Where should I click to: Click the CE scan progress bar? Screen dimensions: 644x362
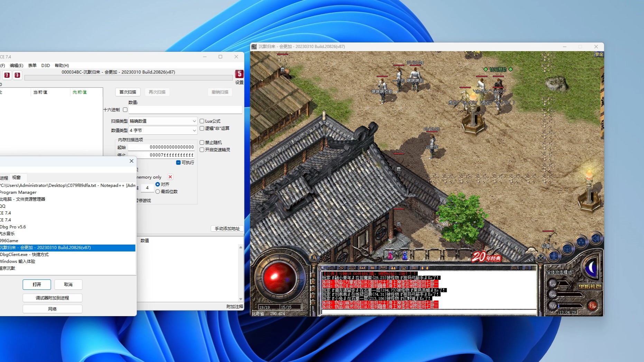128,78
